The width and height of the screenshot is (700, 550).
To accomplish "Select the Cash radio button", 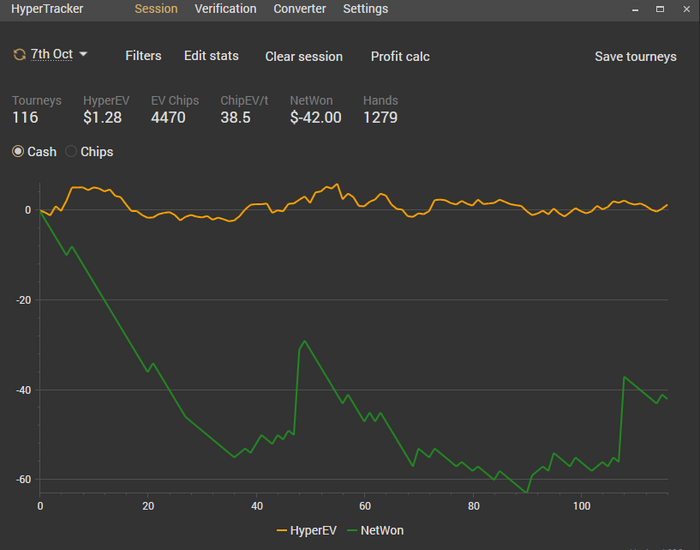I will click(x=18, y=151).
